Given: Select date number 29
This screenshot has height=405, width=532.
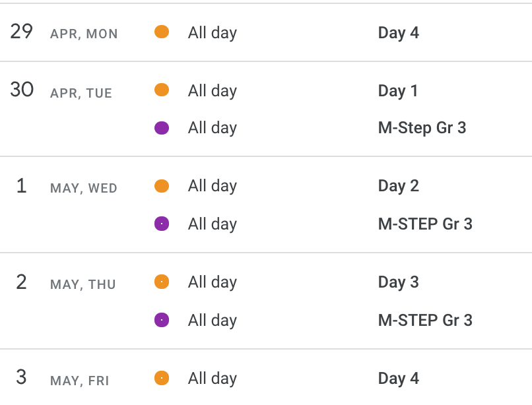Looking at the screenshot, I should click(21, 32).
